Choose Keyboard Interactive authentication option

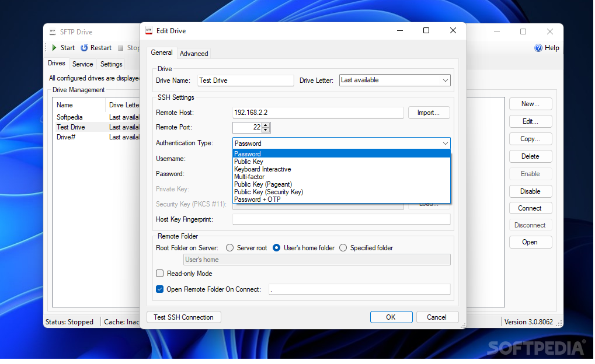pyautogui.click(x=341, y=169)
